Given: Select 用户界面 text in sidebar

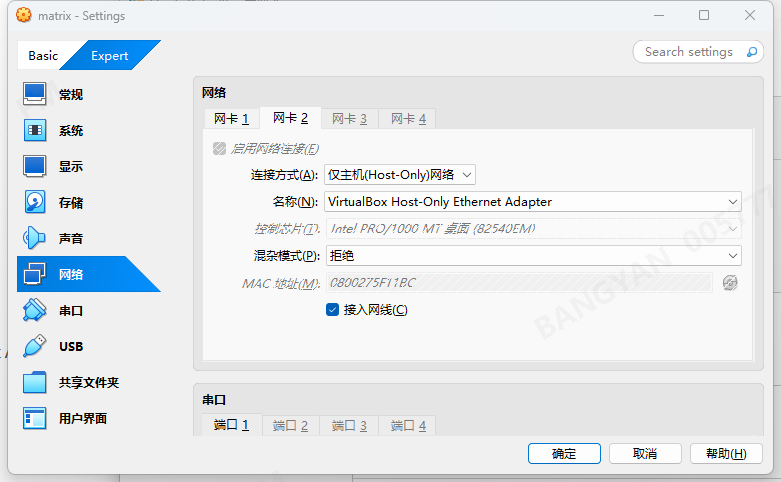Looking at the screenshot, I should pyautogui.click(x=83, y=418).
